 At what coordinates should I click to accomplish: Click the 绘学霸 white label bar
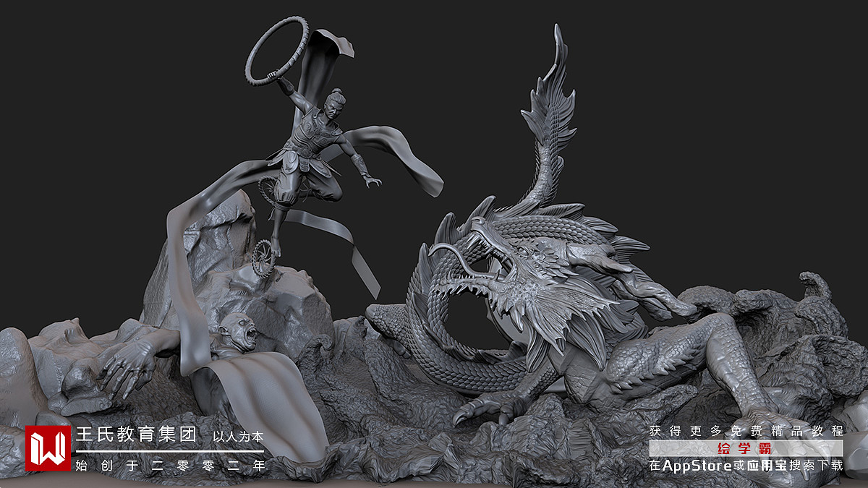[746, 448]
